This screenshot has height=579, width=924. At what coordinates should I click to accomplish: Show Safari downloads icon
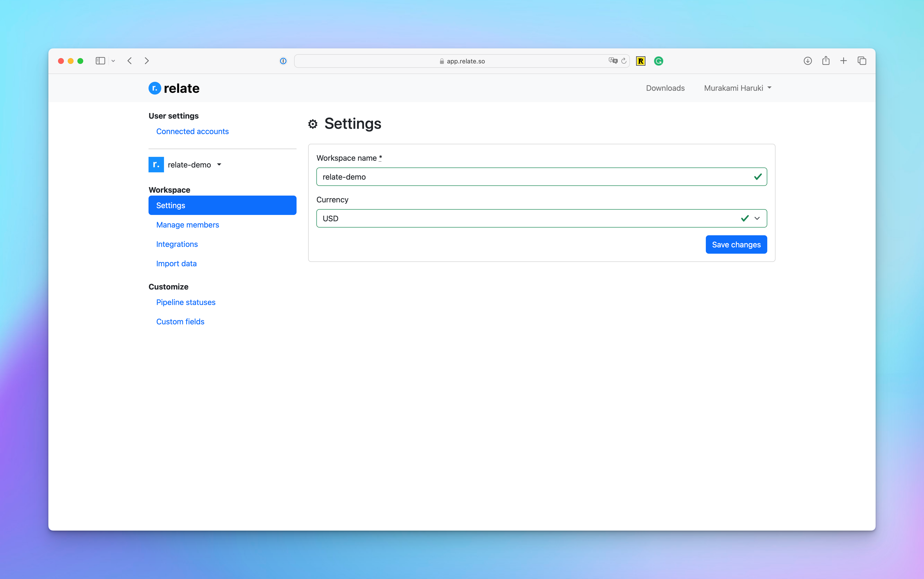[807, 61]
